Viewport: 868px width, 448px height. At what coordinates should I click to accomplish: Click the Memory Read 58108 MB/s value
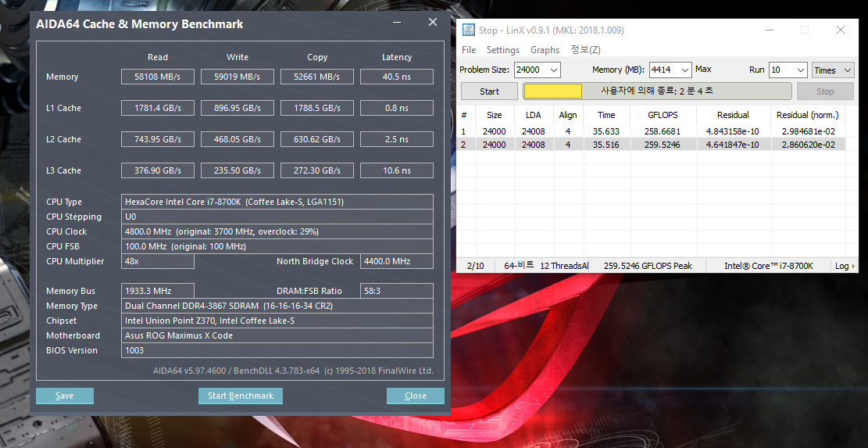[158, 77]
